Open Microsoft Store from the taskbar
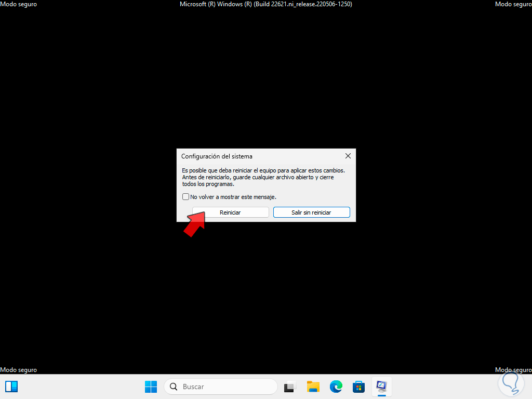 pyautogui.click(x=358, y=387)
